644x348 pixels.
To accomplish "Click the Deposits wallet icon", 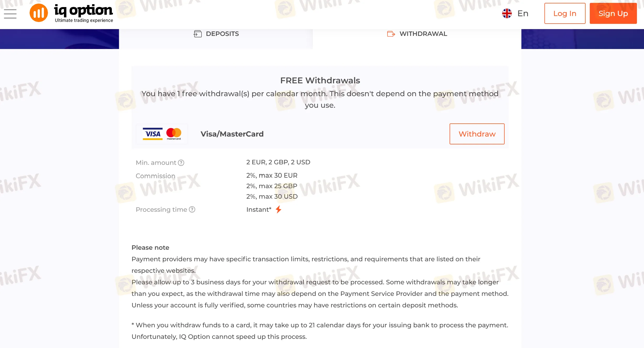I will (x=198, y=34).
